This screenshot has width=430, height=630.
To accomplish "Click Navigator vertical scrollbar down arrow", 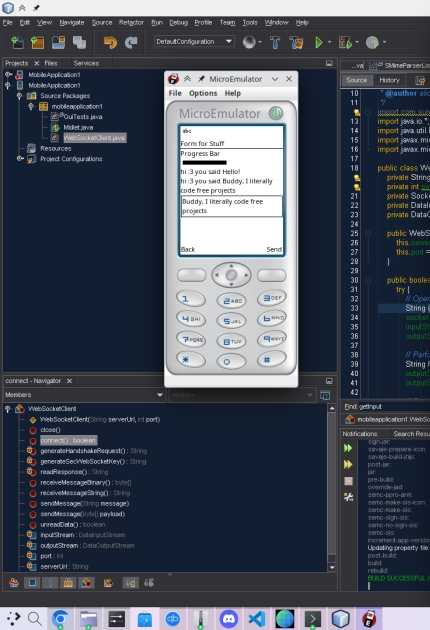I will click(332, 567).
